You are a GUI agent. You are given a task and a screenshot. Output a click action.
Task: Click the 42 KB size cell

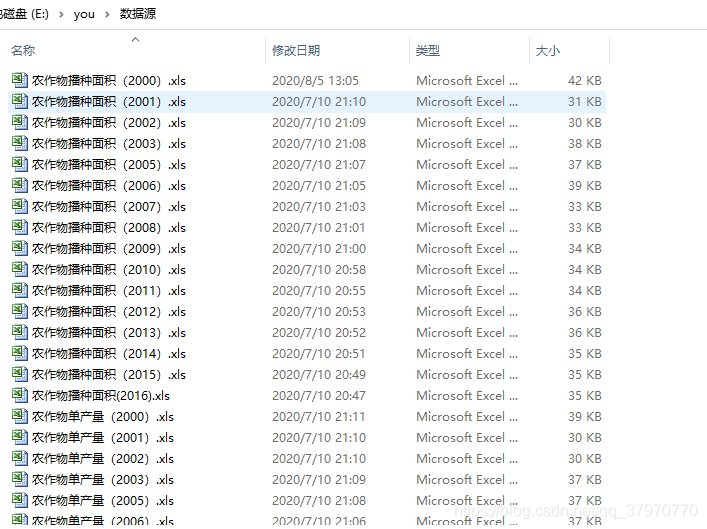pyautogui.click(x=584, y=81)
